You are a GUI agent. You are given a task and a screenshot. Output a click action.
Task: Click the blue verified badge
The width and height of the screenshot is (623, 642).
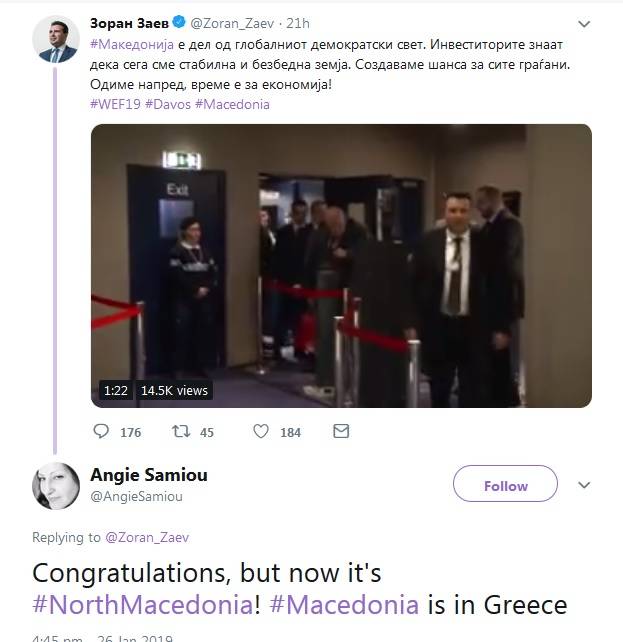click(179, 22)
